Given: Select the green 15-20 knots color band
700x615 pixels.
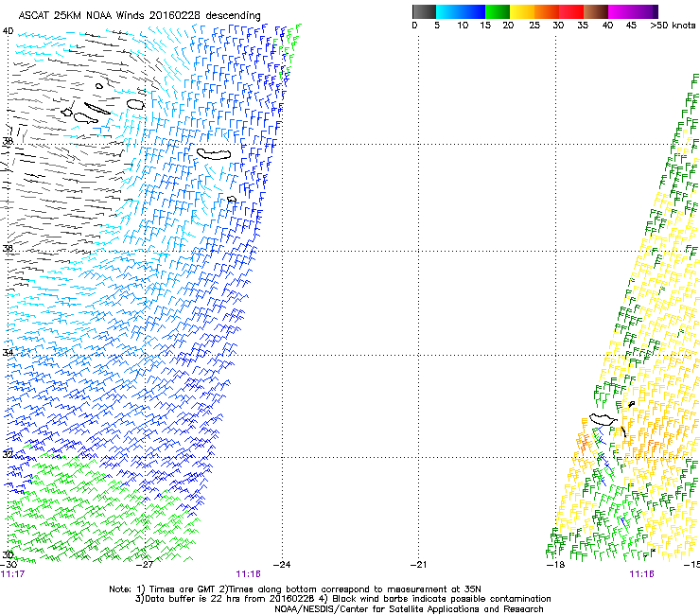Looking at the screenshot, I should coord(498,11).
